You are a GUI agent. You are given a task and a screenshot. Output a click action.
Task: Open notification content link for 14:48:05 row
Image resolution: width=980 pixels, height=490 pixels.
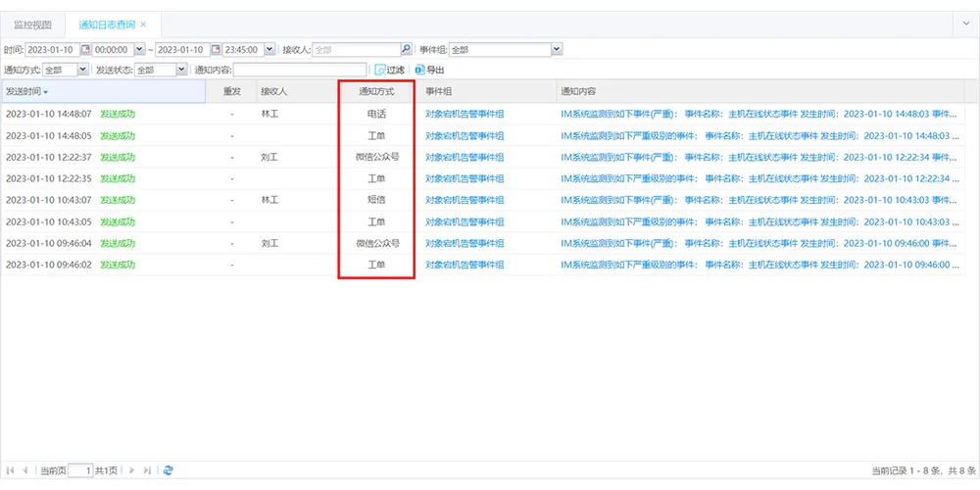760,135
